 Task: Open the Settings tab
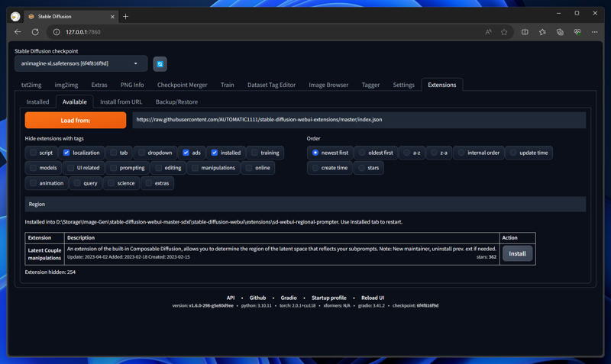403,85
